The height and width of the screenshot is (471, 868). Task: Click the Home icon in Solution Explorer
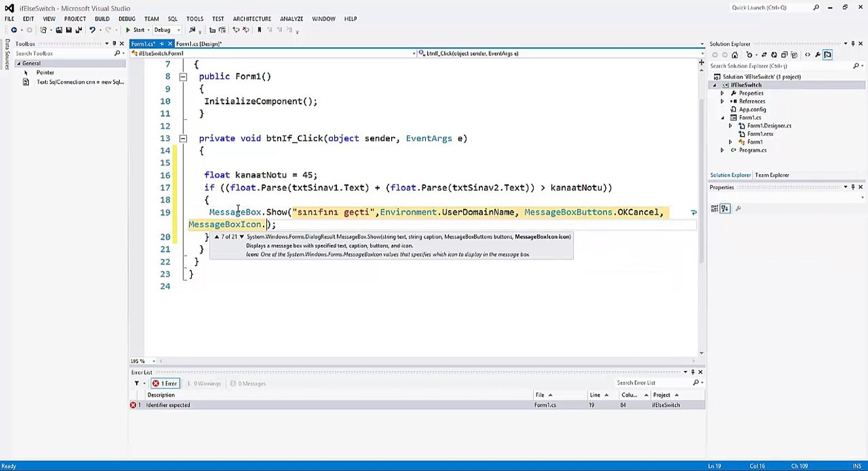pos(735,55)
